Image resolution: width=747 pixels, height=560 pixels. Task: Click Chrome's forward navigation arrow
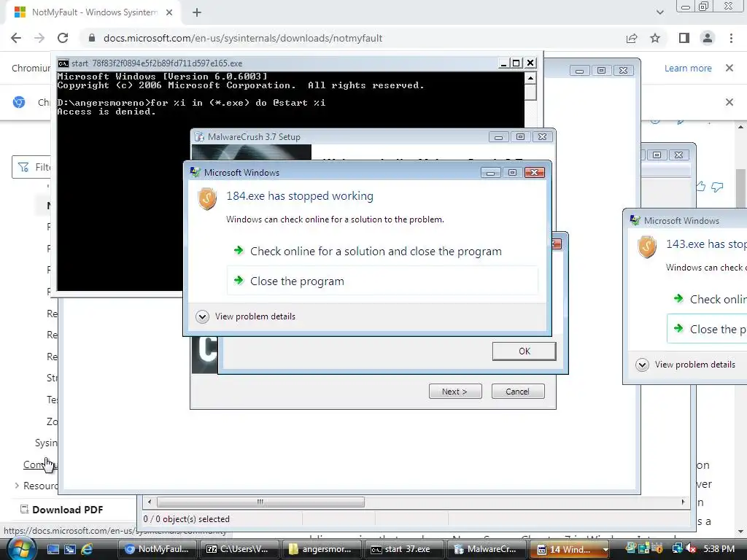pyautogui.click(x=39, y=38)
